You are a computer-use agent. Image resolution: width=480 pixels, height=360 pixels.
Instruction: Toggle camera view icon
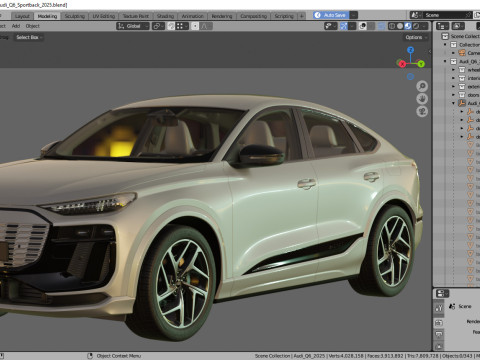coord(422,112)
